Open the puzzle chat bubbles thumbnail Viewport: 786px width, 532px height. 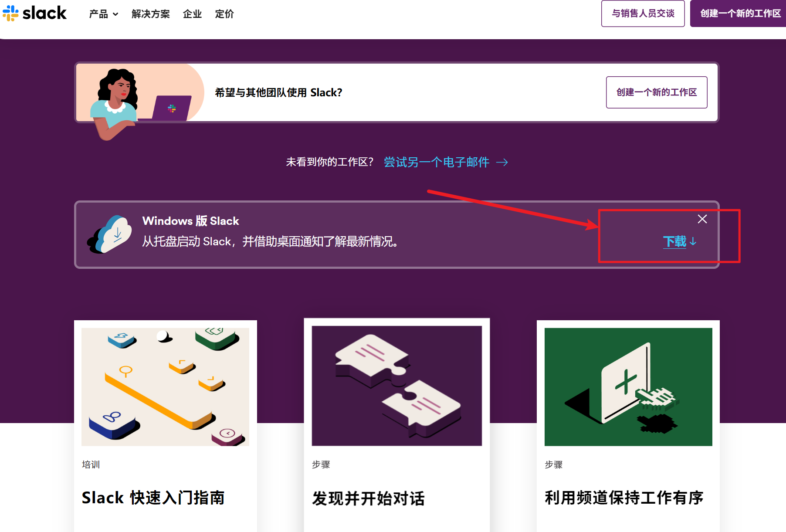pyautogui.click(x=397, y=386)
